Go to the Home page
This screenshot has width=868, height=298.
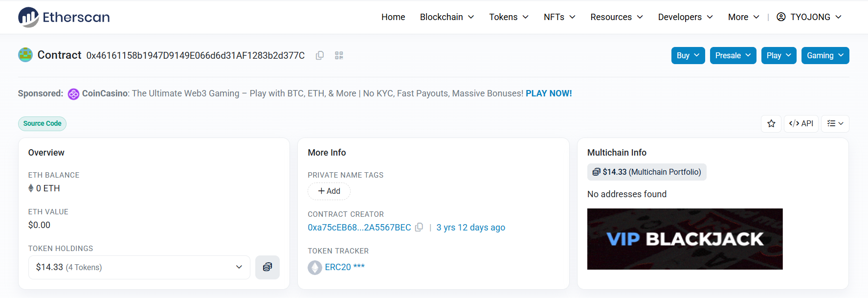(393, 17)
